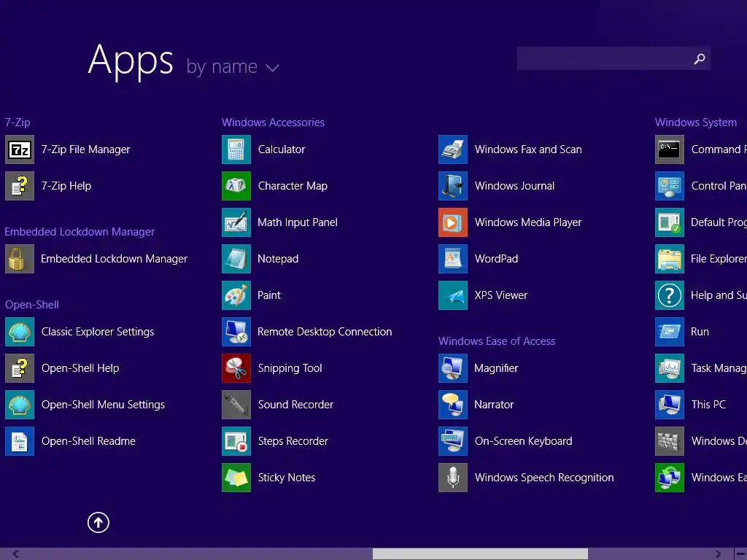Click the 'Math Input Panel' label
Viewport: 747px width, 560px height.
pos(298,222)
